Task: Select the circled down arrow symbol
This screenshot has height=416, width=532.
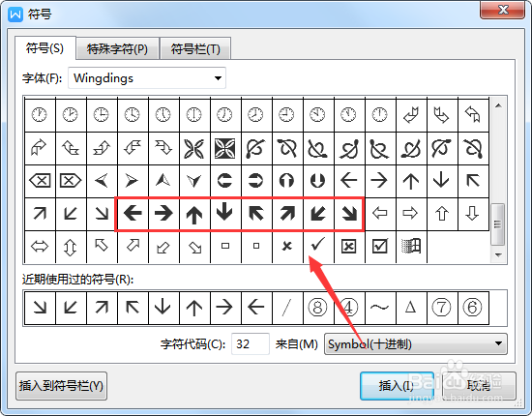Action: pos(318,181)
